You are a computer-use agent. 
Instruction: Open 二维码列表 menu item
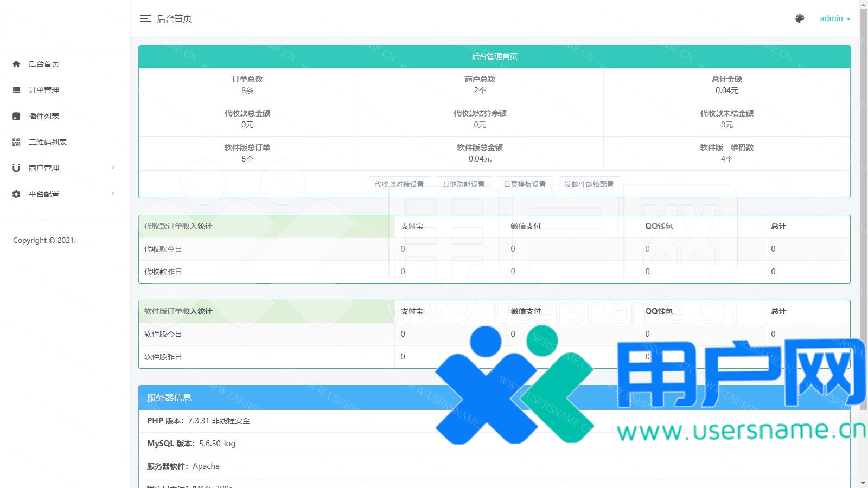click(x=48, y=142)
